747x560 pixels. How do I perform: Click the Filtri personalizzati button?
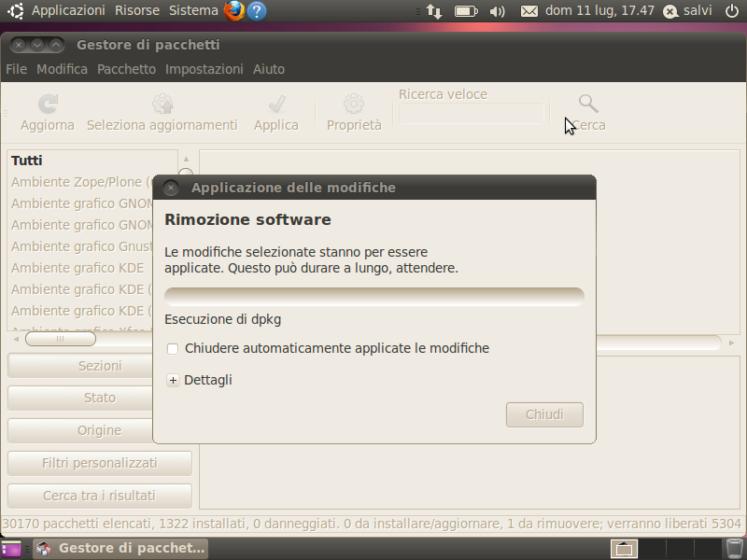pyautogui.click(x=100, y=463)
